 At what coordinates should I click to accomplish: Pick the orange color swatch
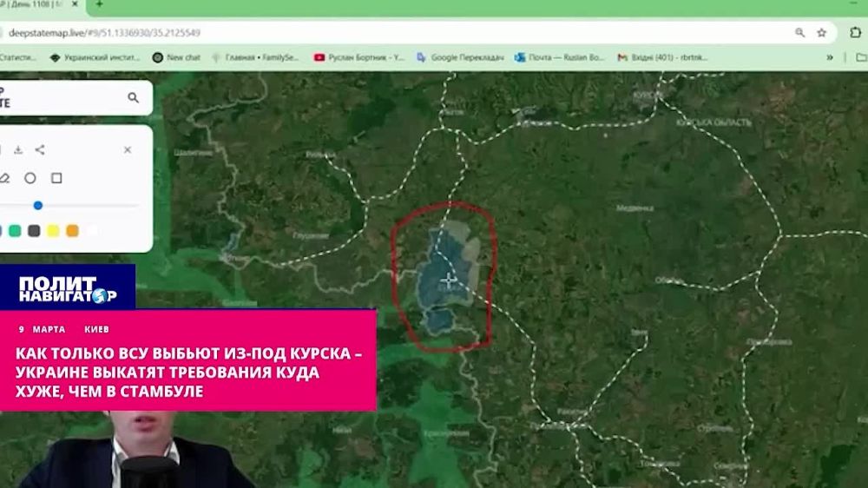(x=72, y=231)
